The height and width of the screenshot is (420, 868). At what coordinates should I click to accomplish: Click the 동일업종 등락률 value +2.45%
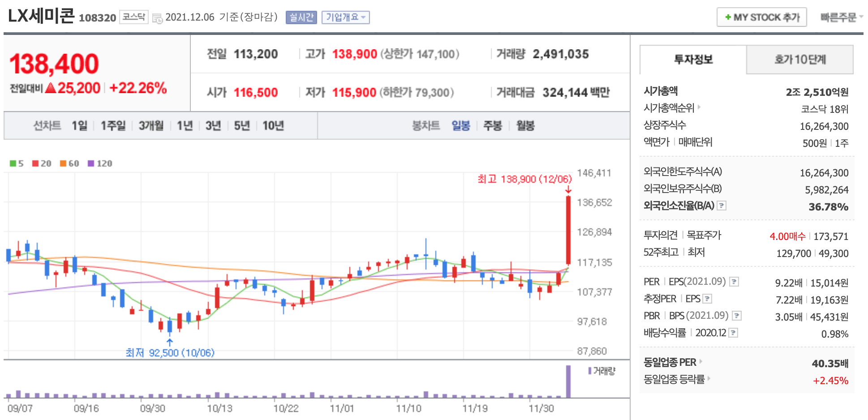coord(831,381)
